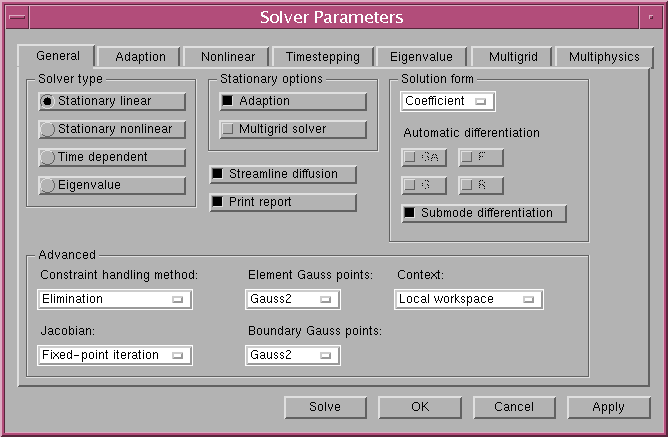The image size is (668, 437).
Task: Enable the Multigrid solver checkbox
Action: tap(293, 129)
